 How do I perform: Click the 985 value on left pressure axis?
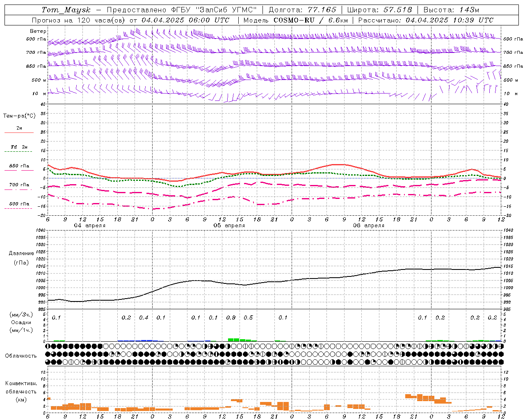(41, 309)
